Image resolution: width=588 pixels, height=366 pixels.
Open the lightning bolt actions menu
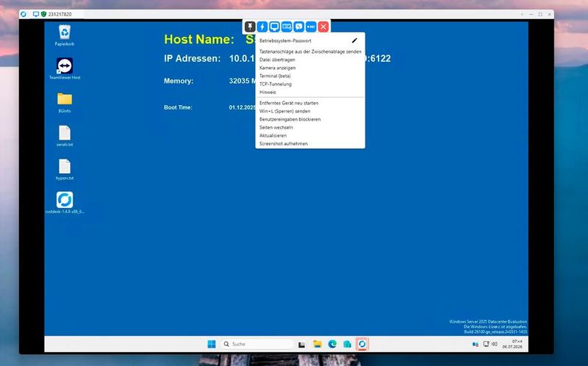pyautogui.click(x=262, y=26)
